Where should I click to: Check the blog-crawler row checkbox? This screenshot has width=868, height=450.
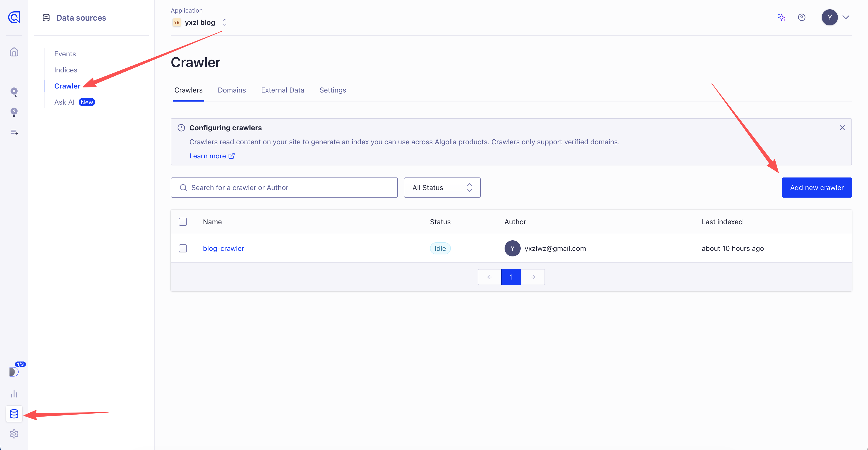point(183,248)
